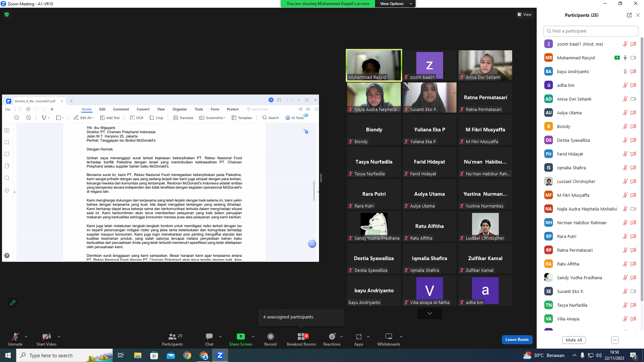Viewport: 644px width, 362px height.
Task: Click the PDF editor help question mark icon
Action: (x=7, y=256)
